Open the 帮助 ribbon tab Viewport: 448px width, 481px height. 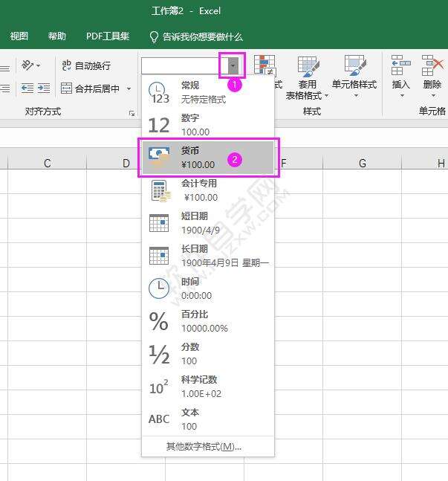coord(57,36)
